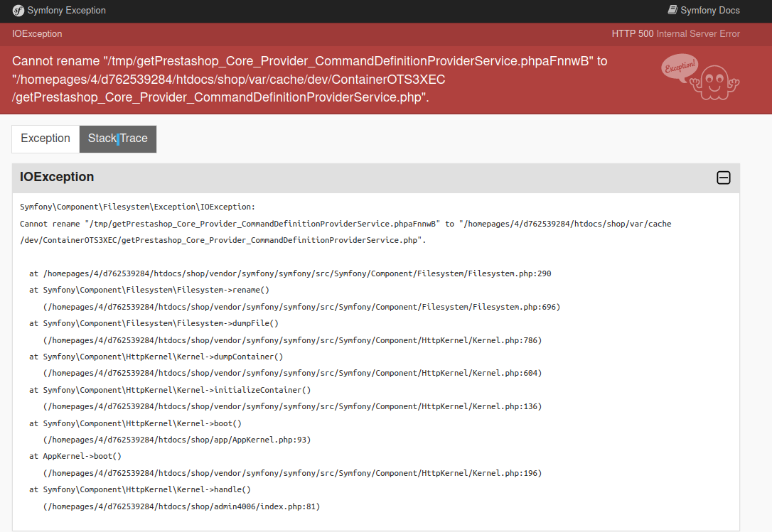Viewport: 772px width, 532px height.
Task: Click the Symfony\Component\Filesystem\Exception\IOException: line
Action: click(137, 207)
